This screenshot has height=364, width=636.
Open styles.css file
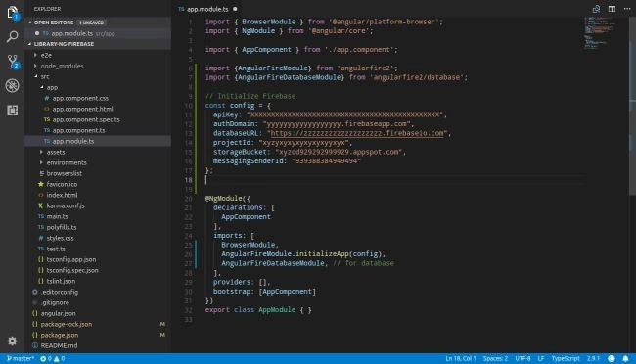pos(60,238)
